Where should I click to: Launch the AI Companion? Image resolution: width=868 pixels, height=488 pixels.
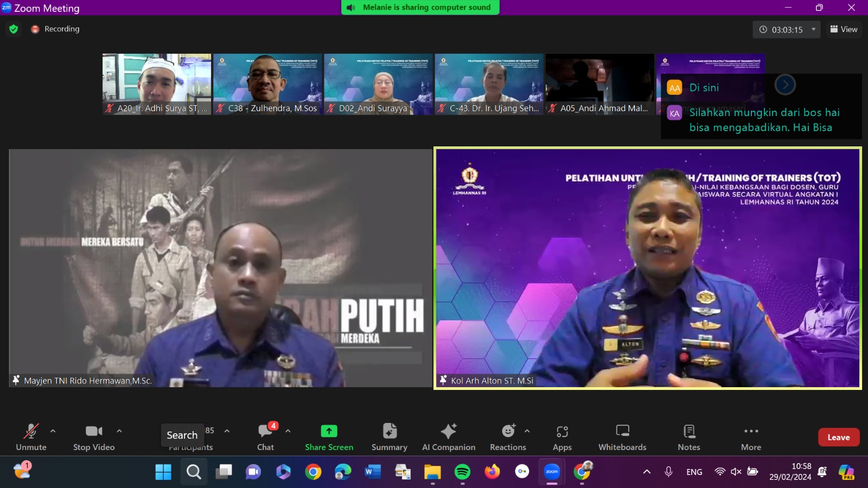449,436
